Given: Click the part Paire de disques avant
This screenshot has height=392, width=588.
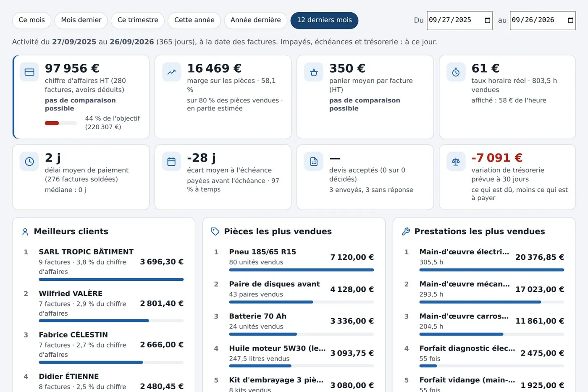Looking at the screenshot, I should (274, 284).
